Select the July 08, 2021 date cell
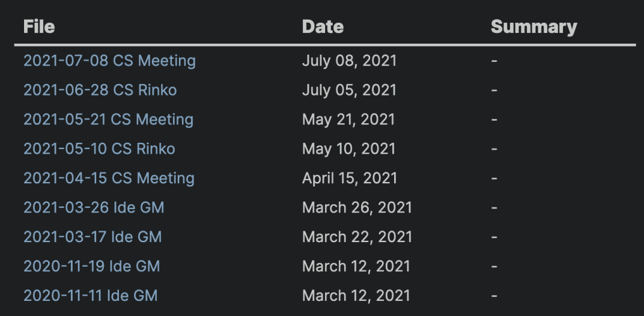The width and height of the screenshot is (644, 316). point(349,61)
